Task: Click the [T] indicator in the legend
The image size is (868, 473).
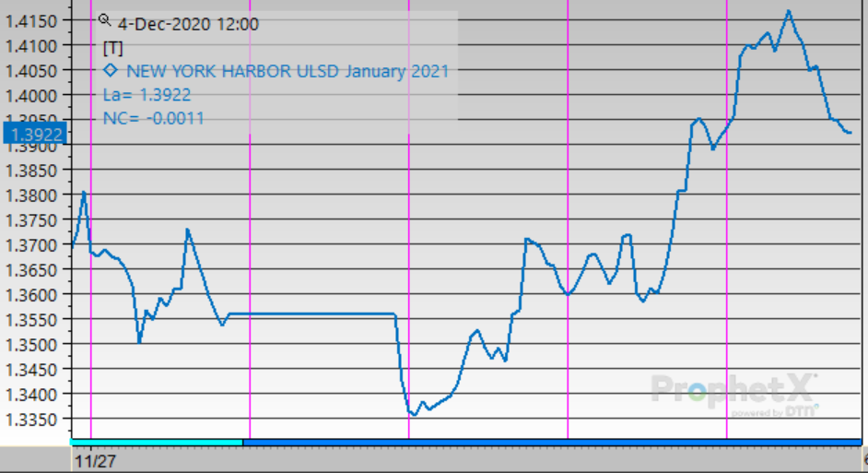Action: [x=112, y=48]
